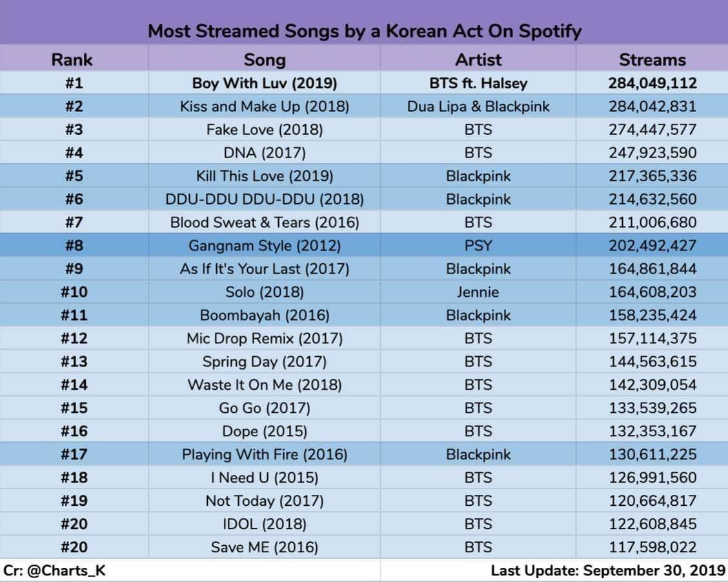This screenshot has height=582, width=728.
Task: Select Boombayah (2016) song cell
Action: [265, 315]
